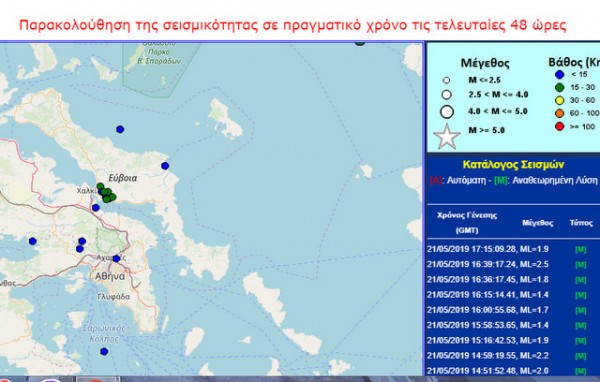600x382 pixels.
Task: Click the Μέγεθος legend heading
Action: click(485, 63)
